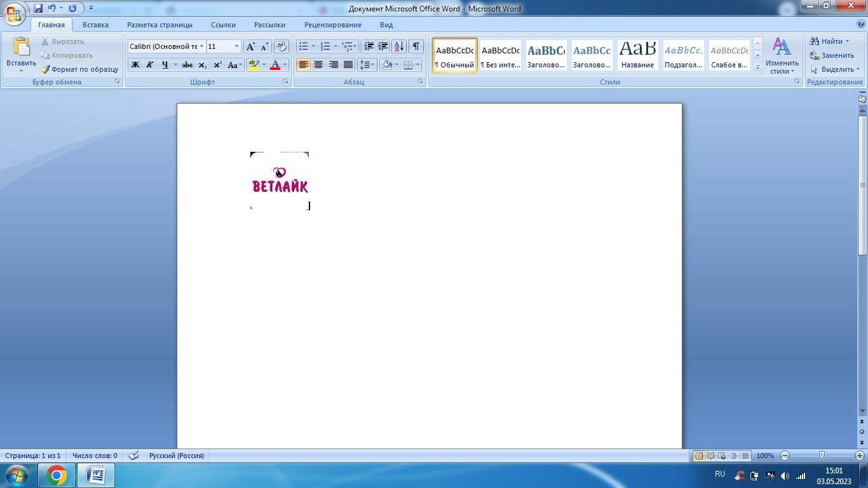Screen dimensions: 868x488
Task: Open the font size dropdown
Action: 237,46
